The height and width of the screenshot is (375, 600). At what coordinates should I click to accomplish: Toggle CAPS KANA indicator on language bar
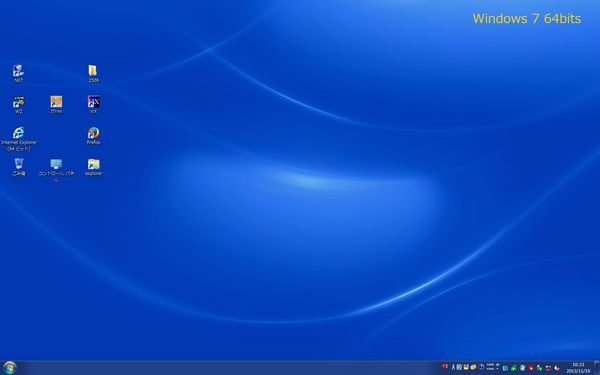tap(490, 367)
